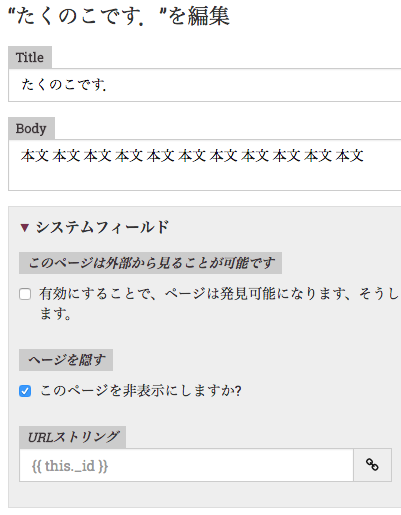Select the URL field with {{ this._id }} placeholder

186,465
